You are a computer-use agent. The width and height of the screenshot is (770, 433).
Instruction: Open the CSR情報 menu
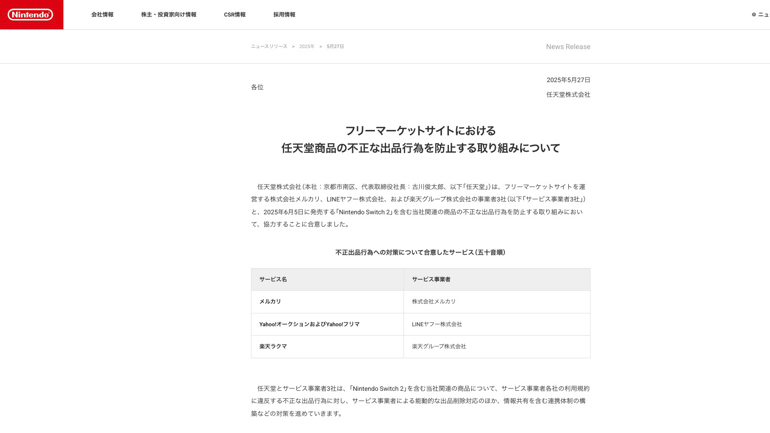point(235,15)
